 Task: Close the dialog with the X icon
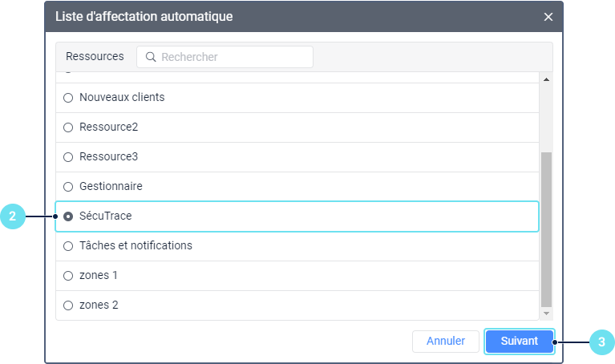[x=548, y=17]
